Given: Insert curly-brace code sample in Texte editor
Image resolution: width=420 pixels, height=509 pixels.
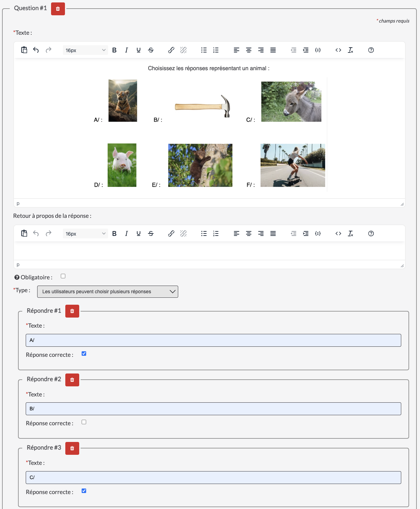Looking at the screenshot, I should pyautogui.click(x=318, y=50).
